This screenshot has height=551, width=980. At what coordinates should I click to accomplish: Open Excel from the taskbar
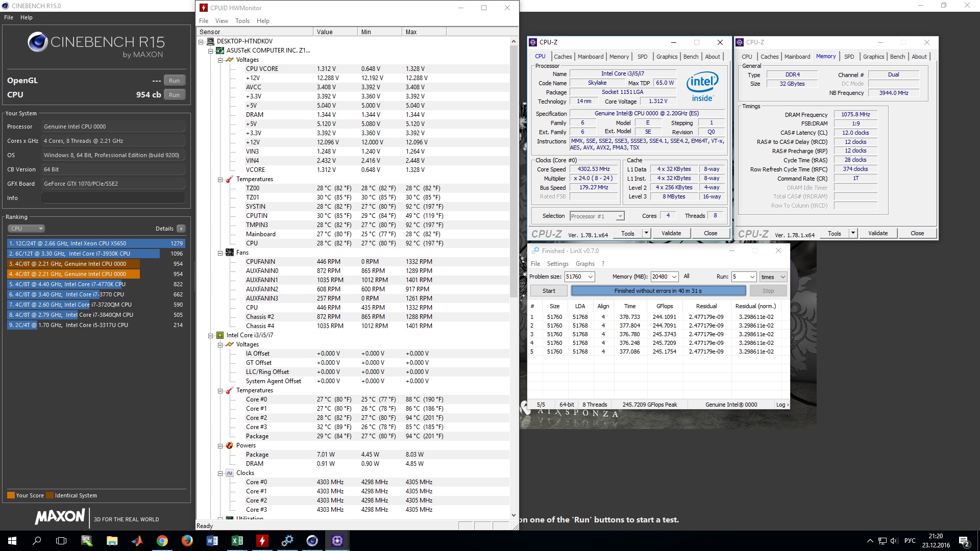237,541
